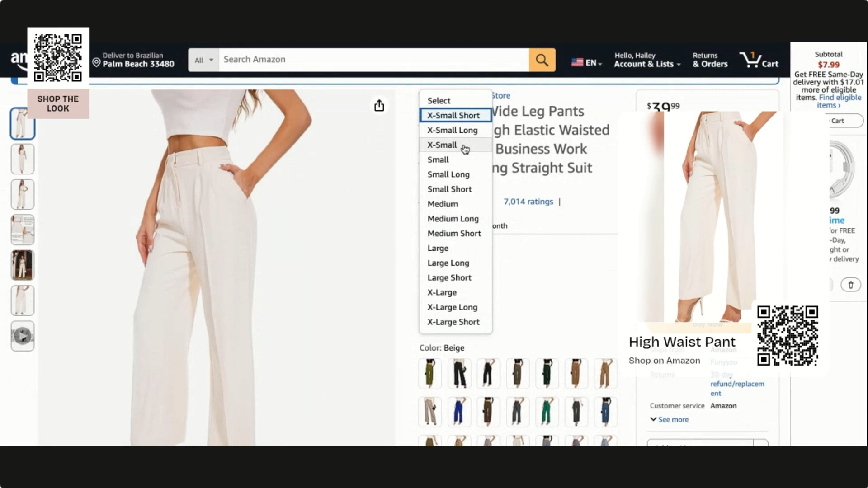Open Returns & Orders
This screenshot has height=488, width=868.
pyautogui.click(x=709, y=60)
